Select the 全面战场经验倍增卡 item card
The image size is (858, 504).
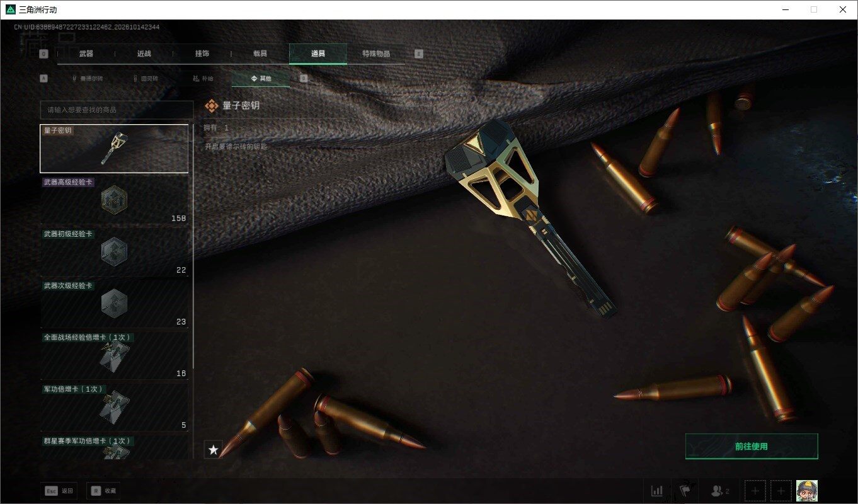[114, 355]
